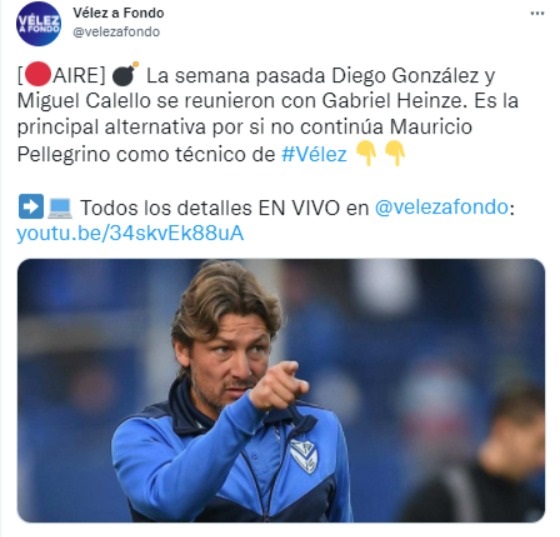Screen dimensions: 560x537
Task: Open the Vélez a Fondo display name
Action: pos(119,13)
